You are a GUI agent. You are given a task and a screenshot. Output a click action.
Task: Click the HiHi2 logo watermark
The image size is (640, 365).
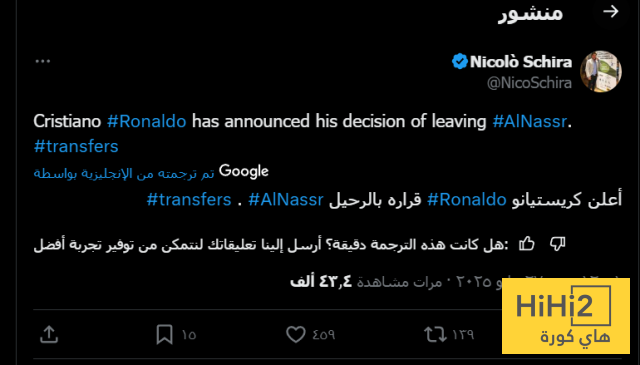(x=566, y=316)
